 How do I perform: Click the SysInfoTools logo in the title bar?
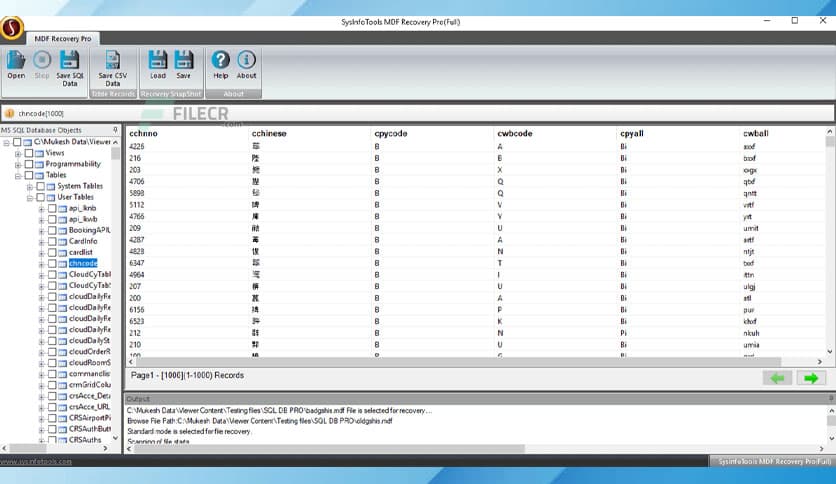pos(12,28)
